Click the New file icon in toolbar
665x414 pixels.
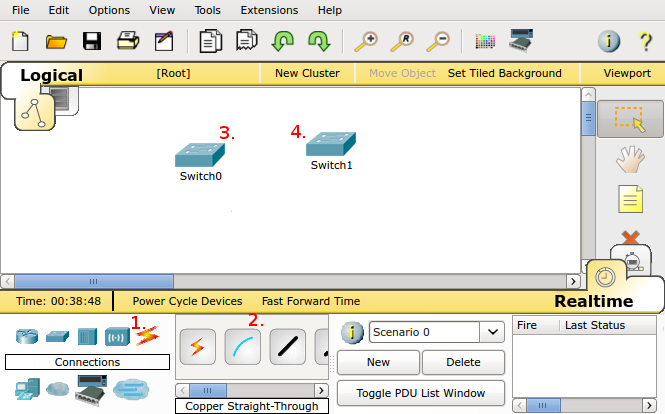[20, 41]
